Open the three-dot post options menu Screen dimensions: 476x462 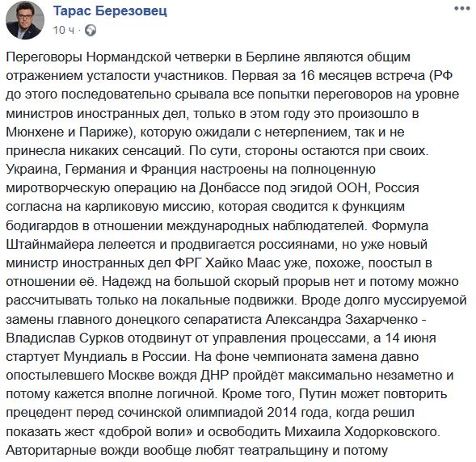tap(462, 9)
